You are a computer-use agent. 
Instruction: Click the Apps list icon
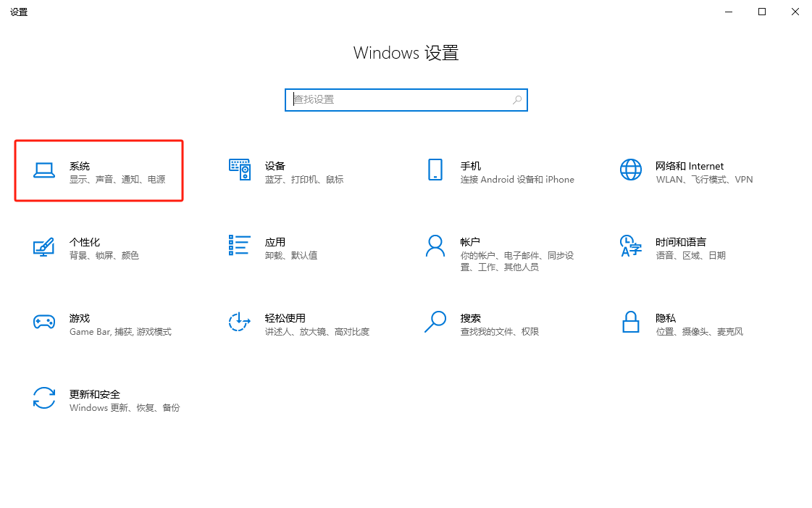tap(240, 246)
